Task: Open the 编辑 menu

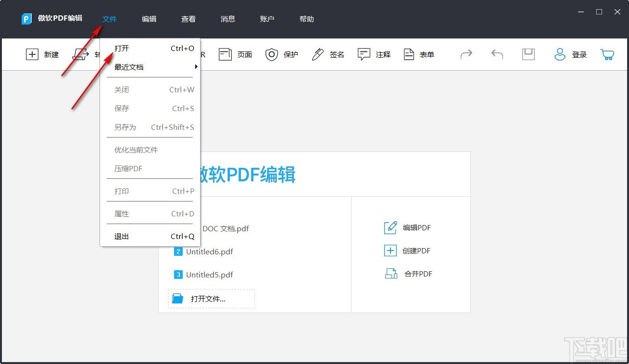Action: [149, 19]
